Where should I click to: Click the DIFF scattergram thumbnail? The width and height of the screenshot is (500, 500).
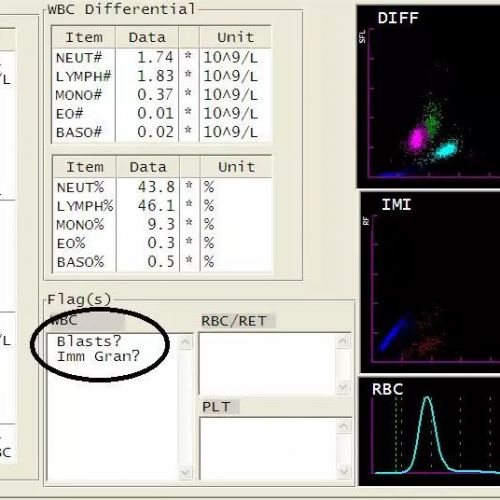pyautogui.click(x=429, y=97)
